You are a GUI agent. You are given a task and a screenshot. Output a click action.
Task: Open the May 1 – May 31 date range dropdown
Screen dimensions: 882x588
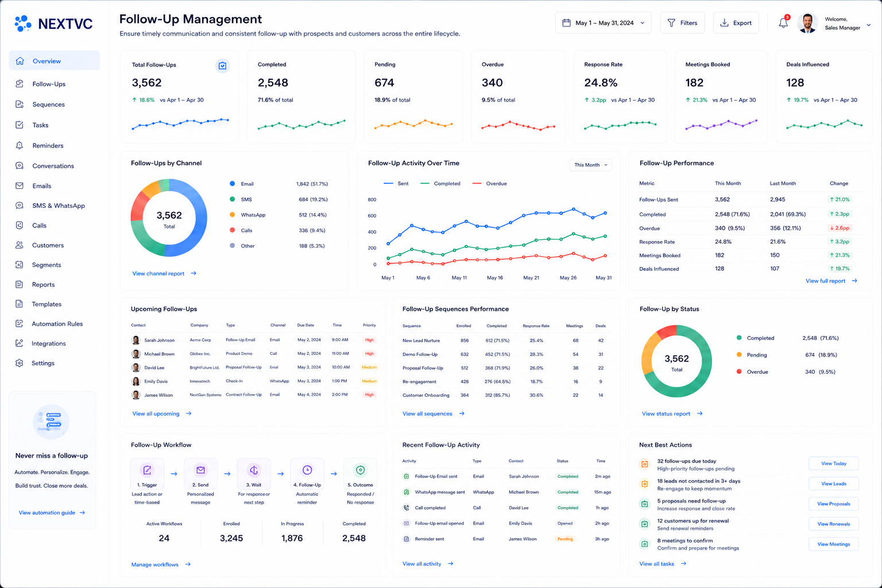604,23
